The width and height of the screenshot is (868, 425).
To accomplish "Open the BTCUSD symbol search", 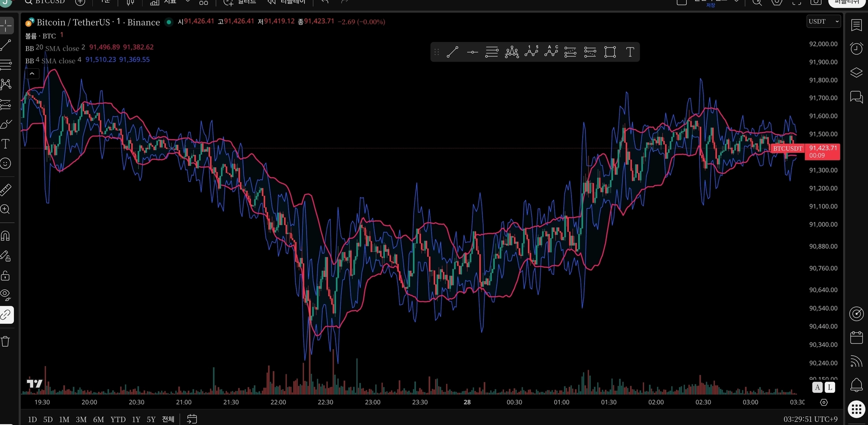I will point(45,2).
